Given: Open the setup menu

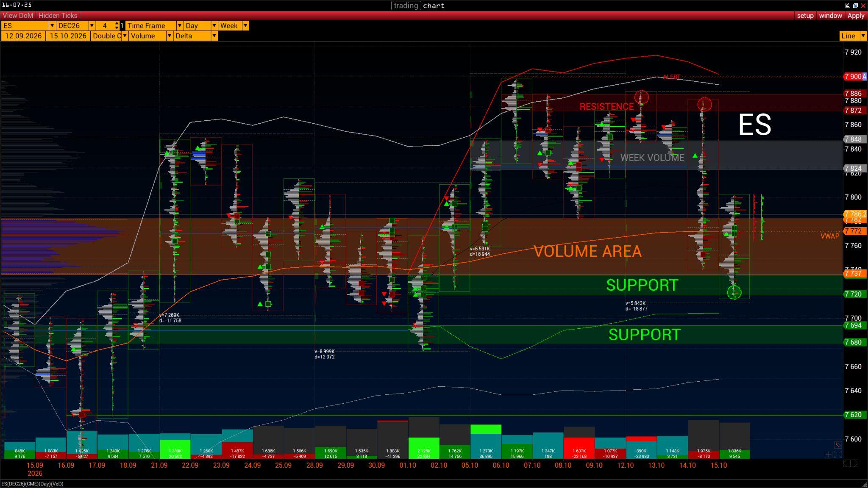Looking at the screenshot, I should pyautogui.click(x=805, y=15).
